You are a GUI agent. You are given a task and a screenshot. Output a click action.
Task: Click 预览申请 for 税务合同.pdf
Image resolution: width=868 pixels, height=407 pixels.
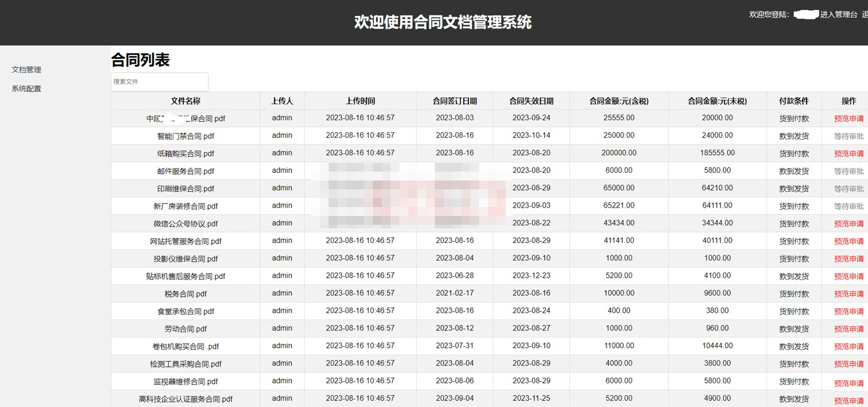coord(849,294)
